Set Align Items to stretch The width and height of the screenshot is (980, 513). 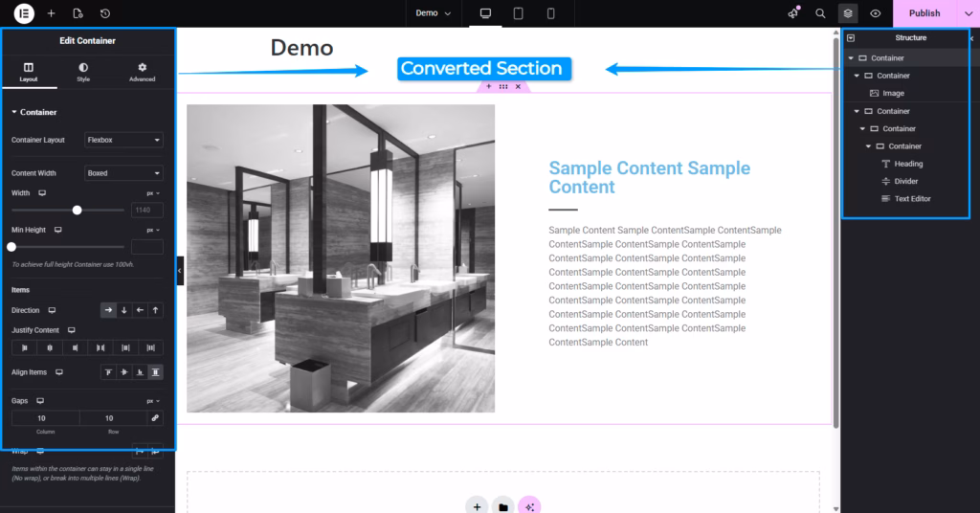(x=156, y=372)
